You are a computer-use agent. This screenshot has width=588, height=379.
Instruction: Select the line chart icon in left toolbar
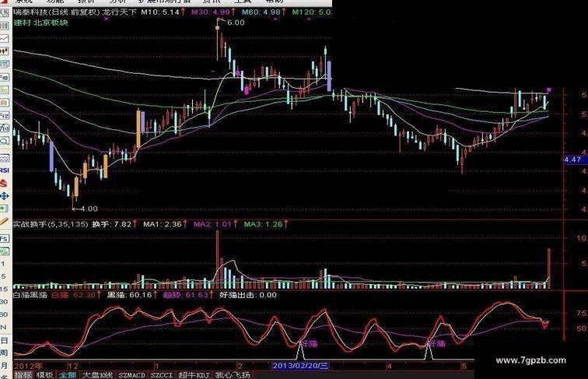(x=5, y=39)
